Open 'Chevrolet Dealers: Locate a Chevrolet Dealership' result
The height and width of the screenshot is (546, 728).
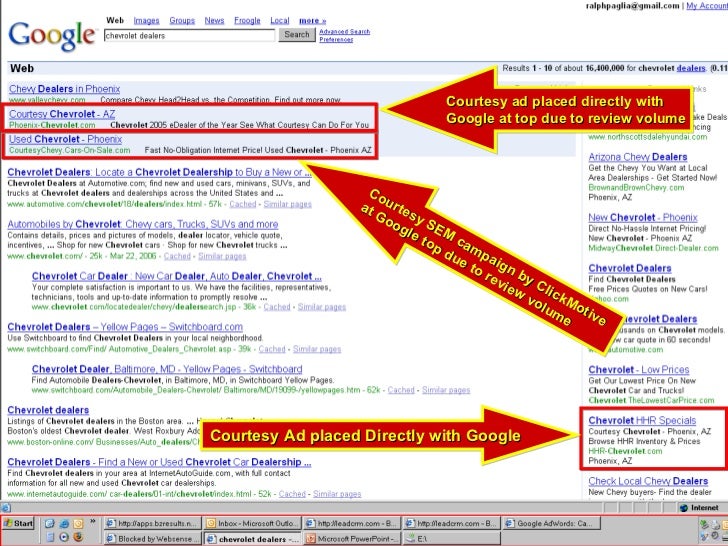159,172
